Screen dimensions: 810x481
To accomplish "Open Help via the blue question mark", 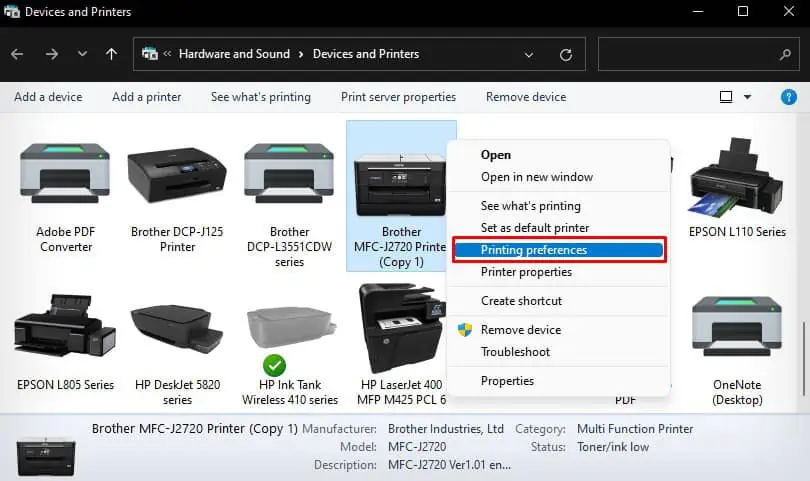I will click(788, 97).
